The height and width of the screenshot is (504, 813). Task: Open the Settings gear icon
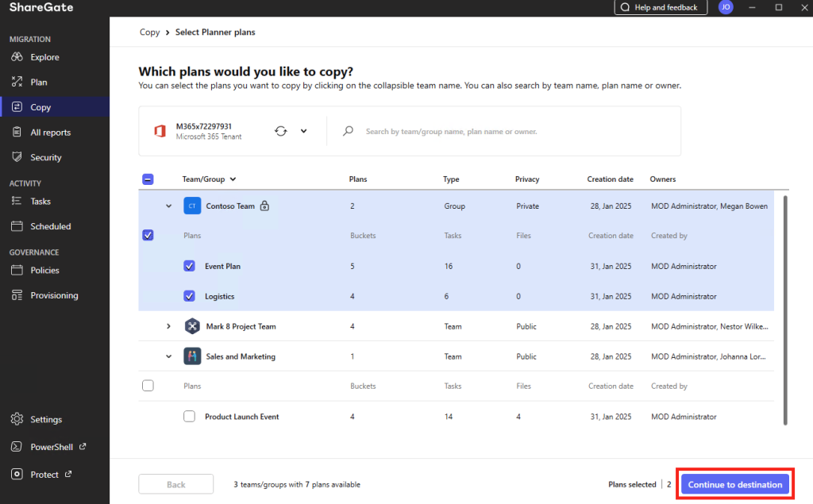[17, 419]
